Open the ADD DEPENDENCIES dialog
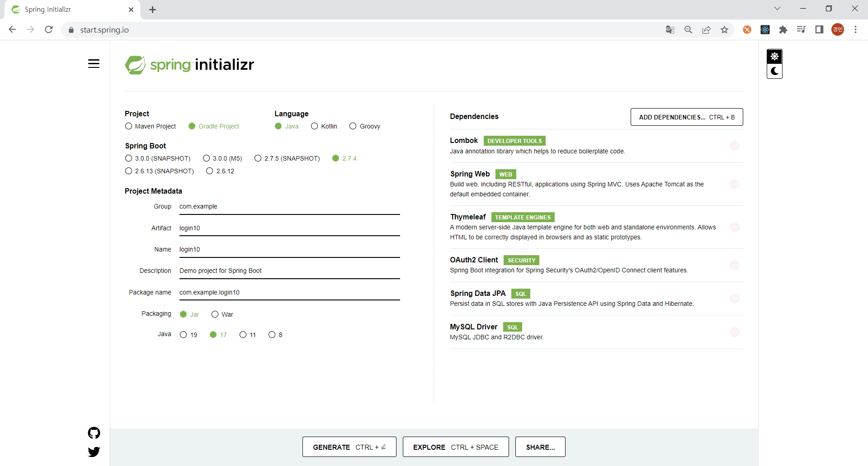This screenshot has width=868, height=466. 686,117
